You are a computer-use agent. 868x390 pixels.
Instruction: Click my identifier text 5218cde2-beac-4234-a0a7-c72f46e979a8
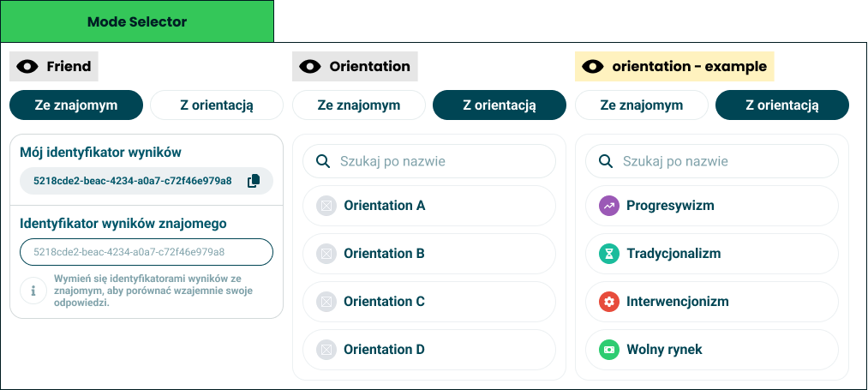(132, 181)
